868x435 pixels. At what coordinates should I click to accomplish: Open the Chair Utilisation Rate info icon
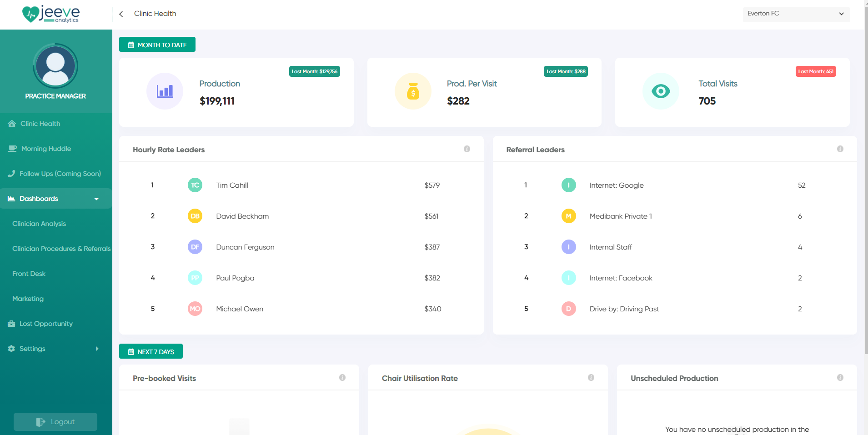tap(591, 377)
